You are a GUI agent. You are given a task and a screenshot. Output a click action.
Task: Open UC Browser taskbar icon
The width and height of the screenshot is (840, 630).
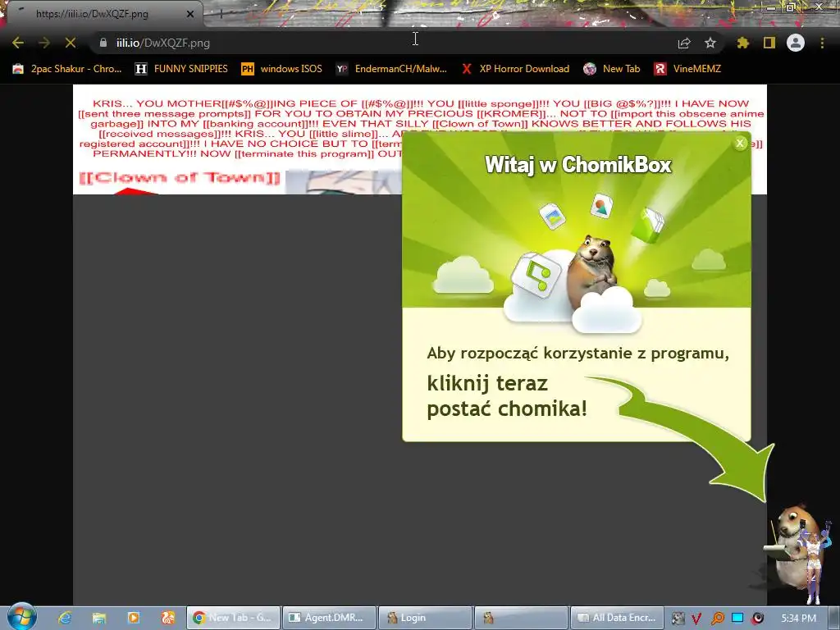pyautogui.click(x=168, y=618)
